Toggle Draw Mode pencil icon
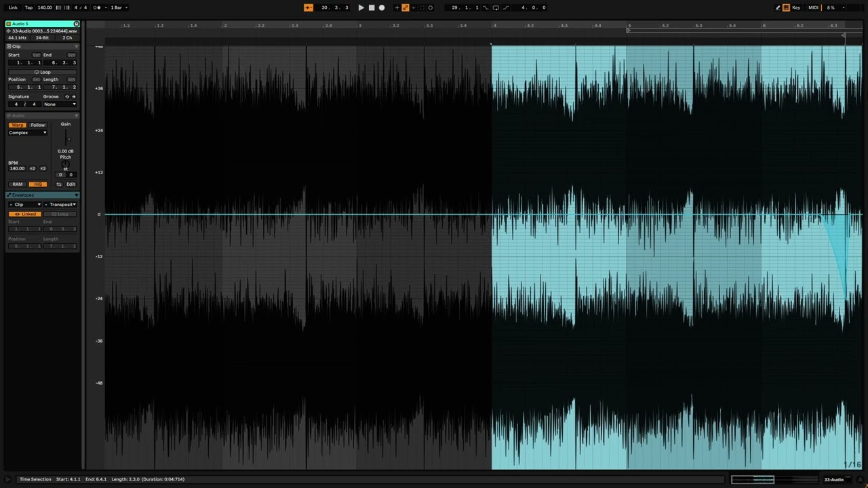 pyautogui.click(x=778, y=7)
